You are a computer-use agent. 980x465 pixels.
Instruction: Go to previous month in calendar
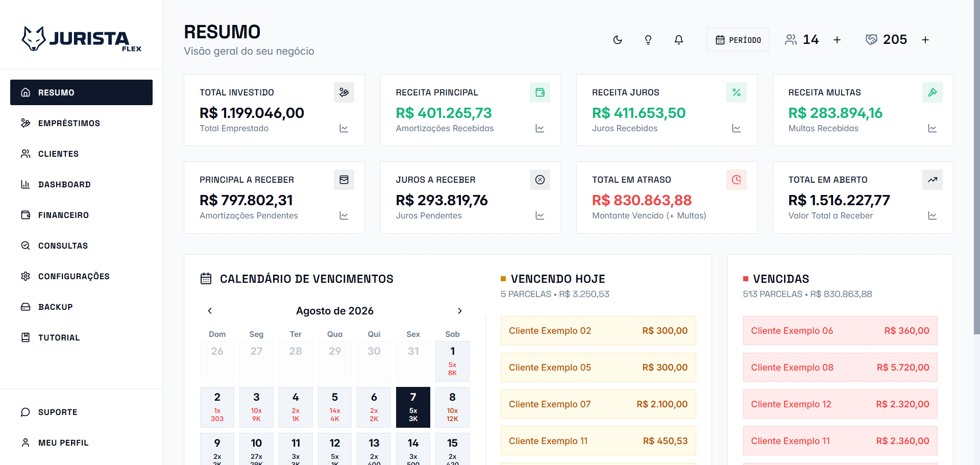[210, 311]
